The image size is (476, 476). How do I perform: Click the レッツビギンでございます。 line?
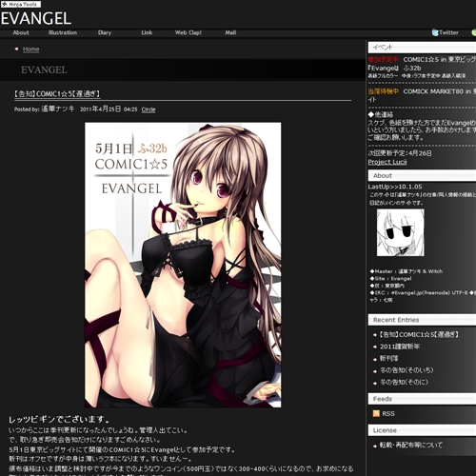click(x=59, y=420)
